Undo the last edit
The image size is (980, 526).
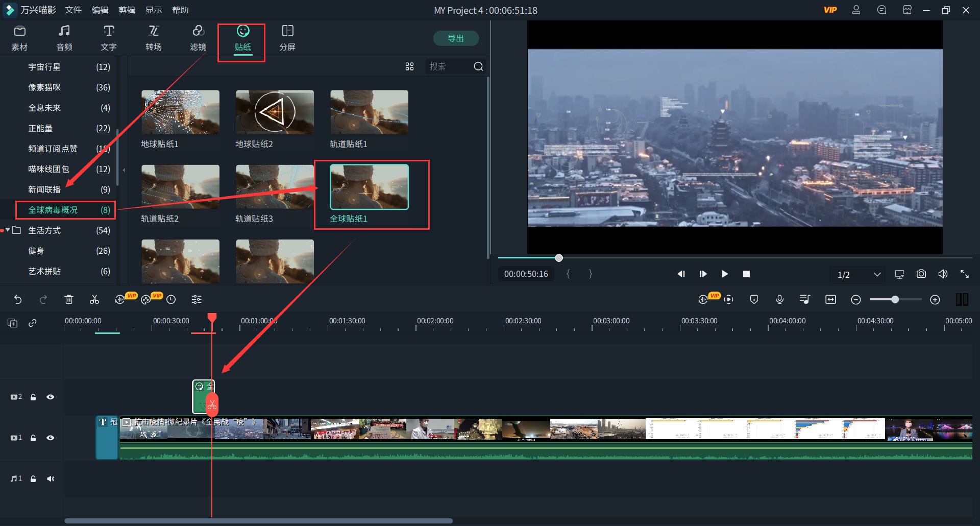coord(18,300)
